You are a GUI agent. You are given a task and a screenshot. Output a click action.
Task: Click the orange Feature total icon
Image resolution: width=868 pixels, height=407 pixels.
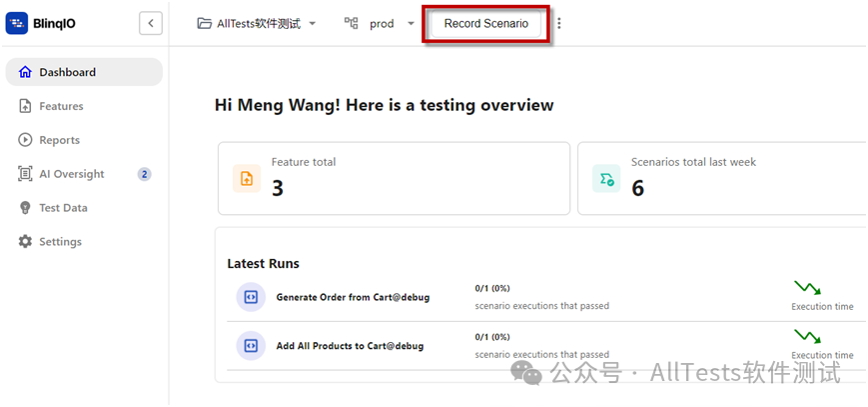(247, 179)
